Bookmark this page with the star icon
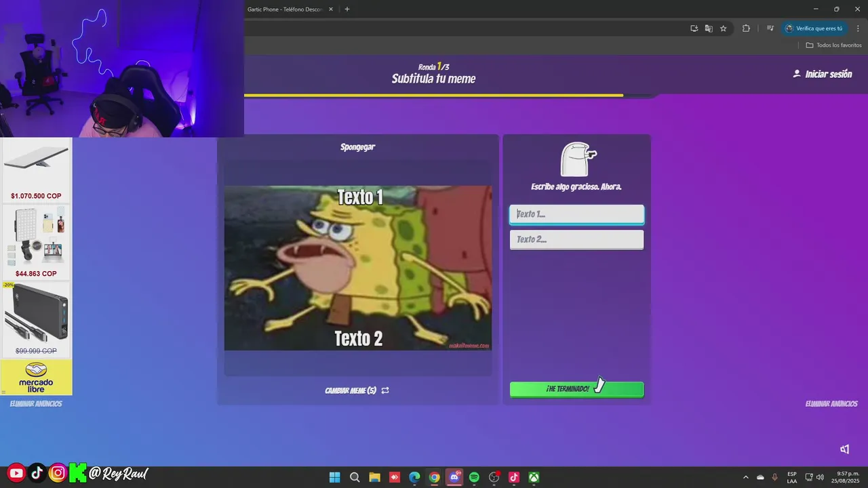 click(x=724, y=28)
